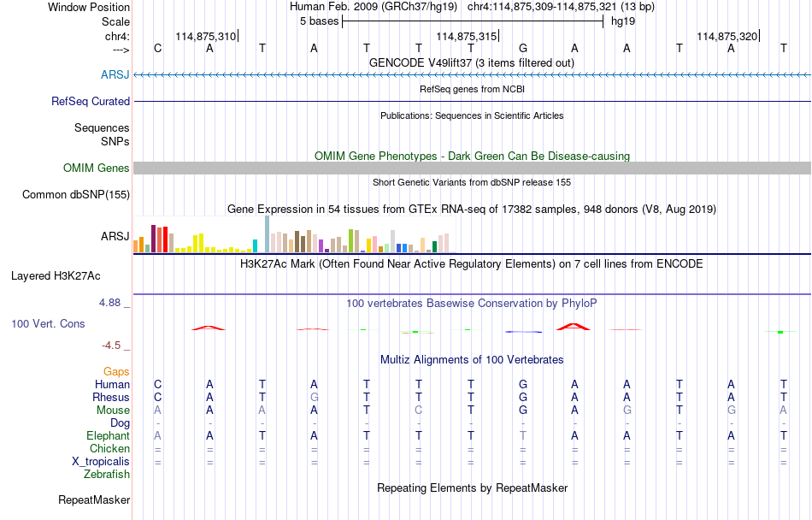Click the 4.88 PhyloP upper scale value
Image resolution: width=812 pixels, height=520 pixels.
pyautogui.click(x=109, y=303)
